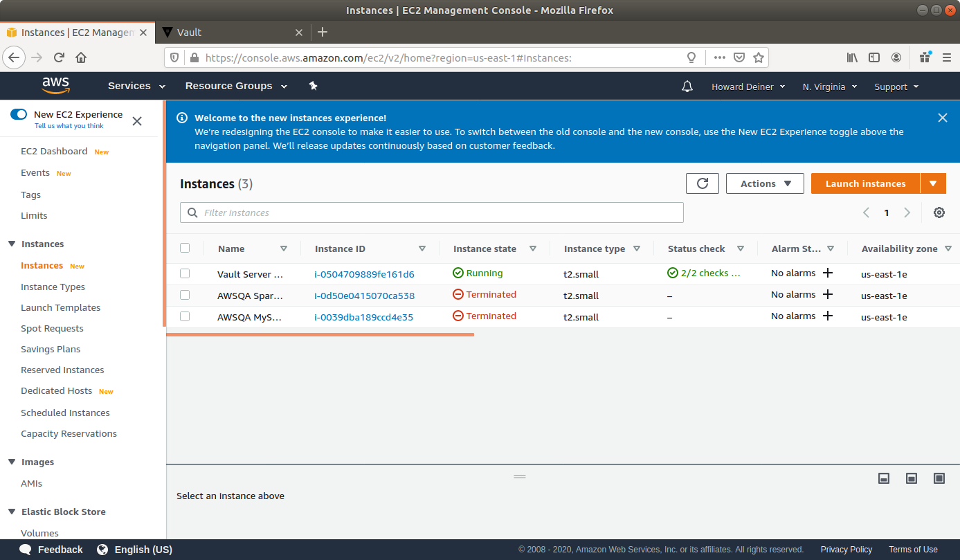Image resolution: width=960 pixels, height=560 pixels.
Task: Minimize the details pane to bottom
Action: pyautogui.click(x=884, y=478)
